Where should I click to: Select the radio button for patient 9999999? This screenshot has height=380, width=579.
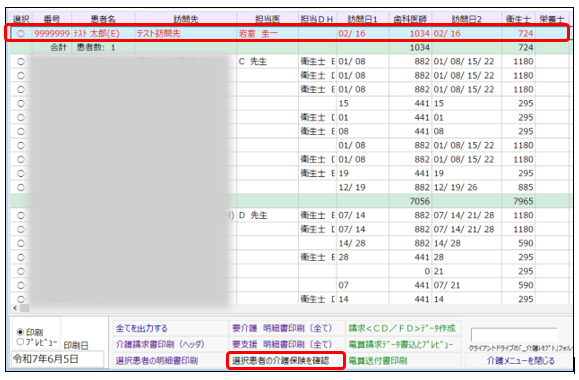click(21, 34)
